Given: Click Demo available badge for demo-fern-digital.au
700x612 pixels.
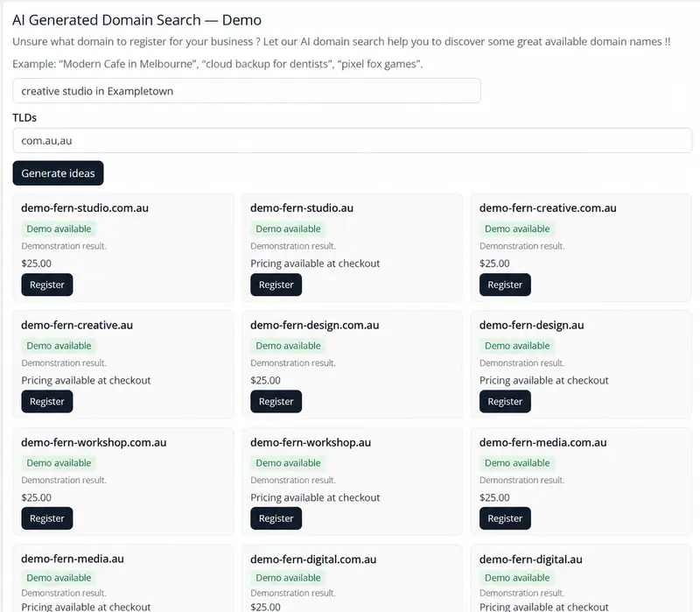Looking at the screenshot, I should 517,578.
